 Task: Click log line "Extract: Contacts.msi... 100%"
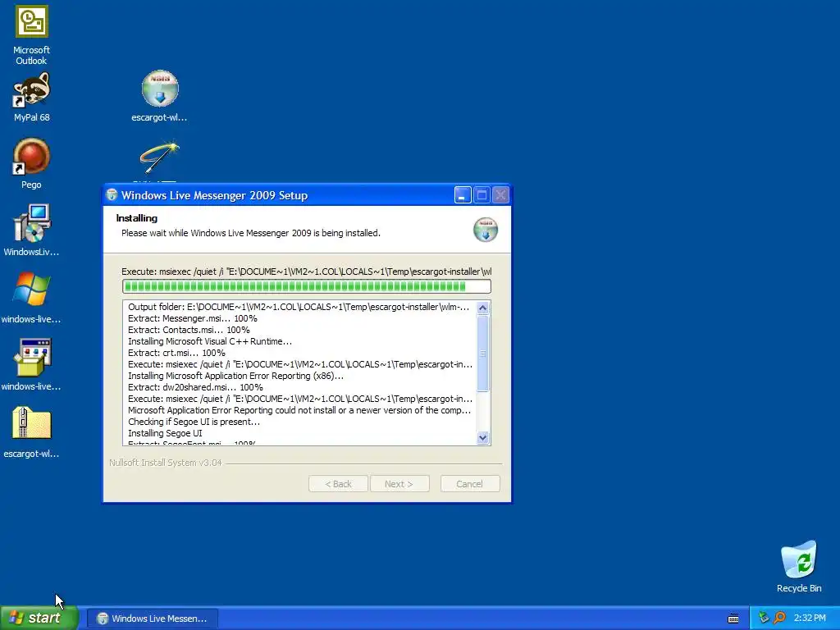[x=189, y=330]
